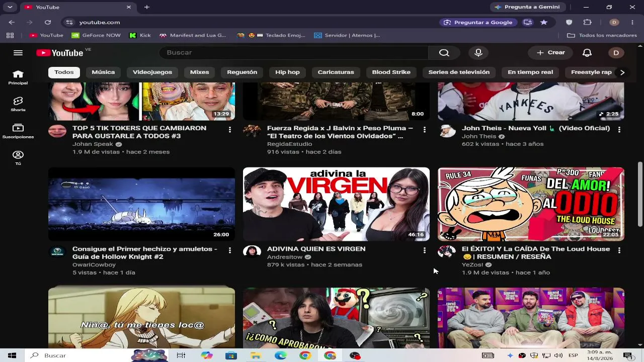Click the Crear button

[550, 53]
